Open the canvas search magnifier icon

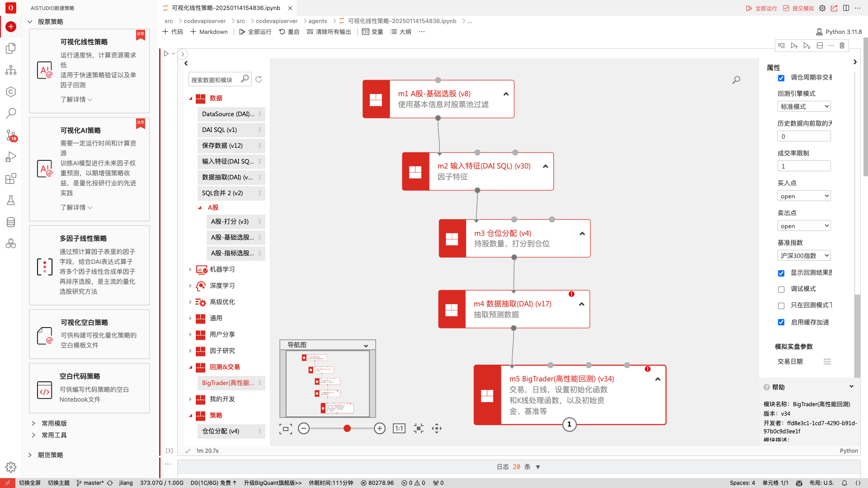tap(736, 80)
